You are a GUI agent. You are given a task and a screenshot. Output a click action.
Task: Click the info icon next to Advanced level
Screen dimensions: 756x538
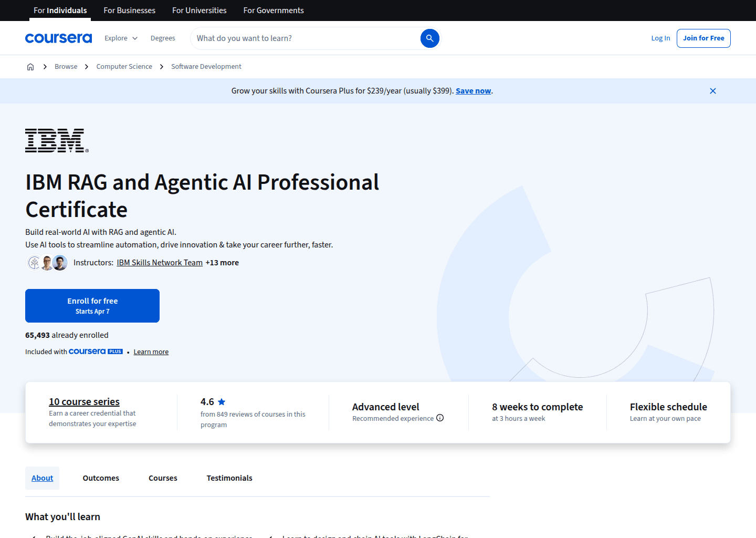[440, 418]
